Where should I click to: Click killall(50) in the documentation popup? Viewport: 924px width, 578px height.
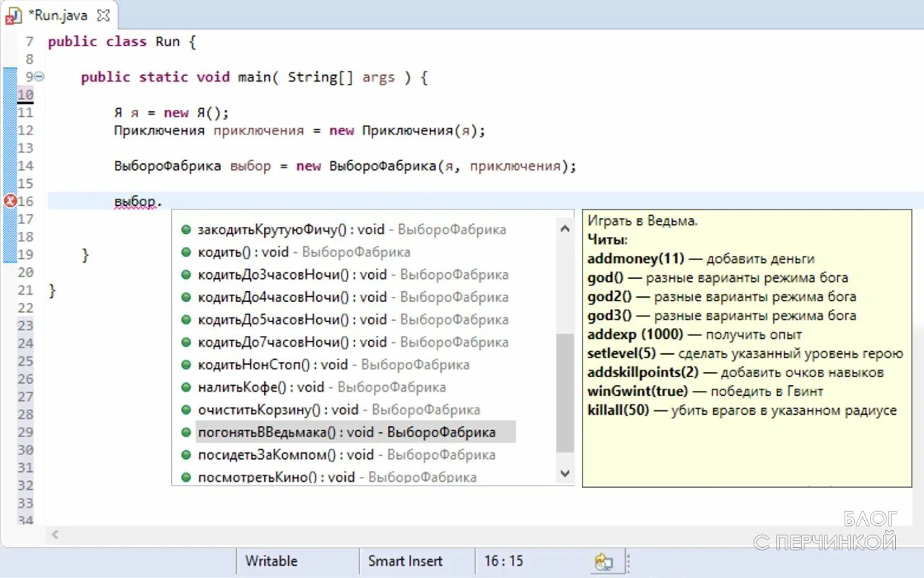tap(619, 410)
